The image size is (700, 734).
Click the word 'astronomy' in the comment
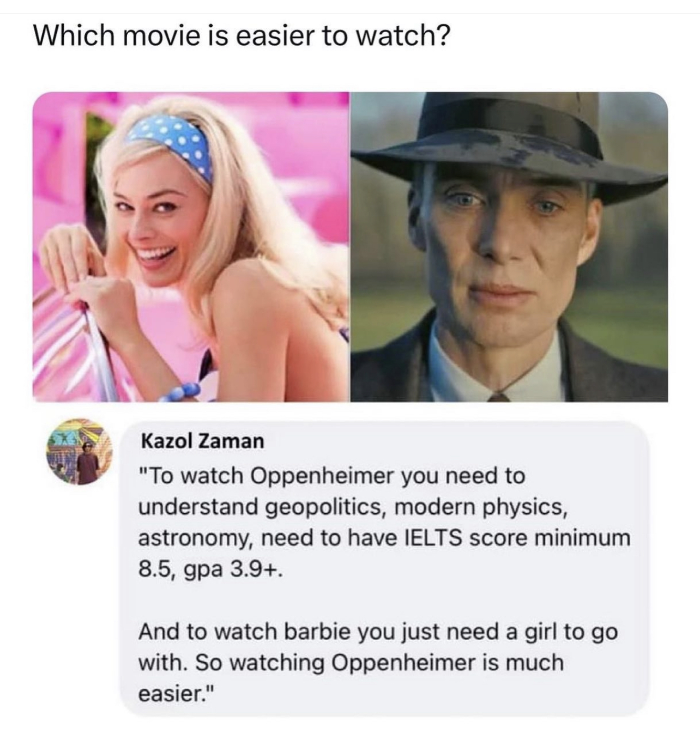[195, 539]
